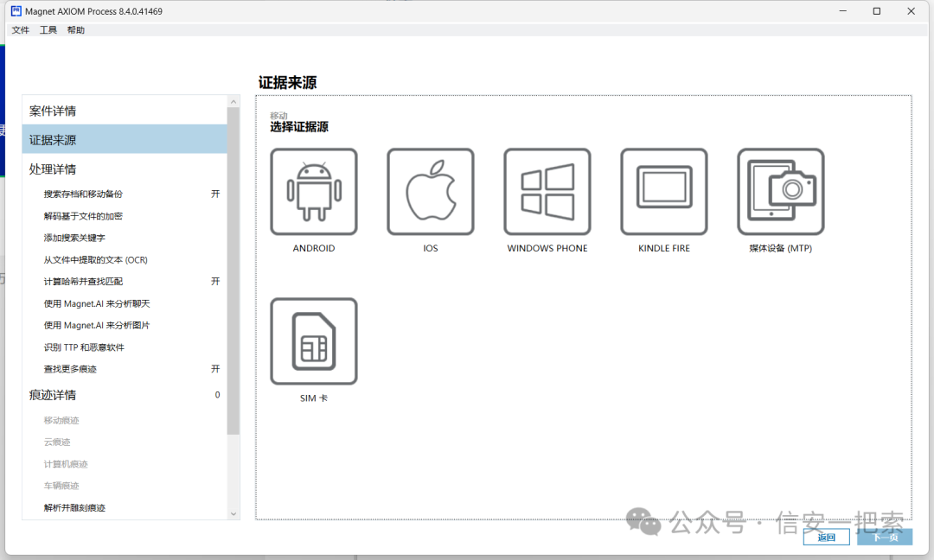The width and height of the screenshot is (934, 560).
Task: Go to 案件详情 section
Action: pos(125,111)
